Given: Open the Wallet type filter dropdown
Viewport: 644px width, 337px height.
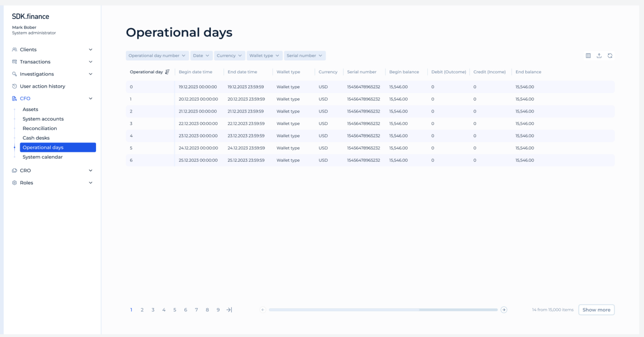Looking at the screenshot, I should coord(264,55).
